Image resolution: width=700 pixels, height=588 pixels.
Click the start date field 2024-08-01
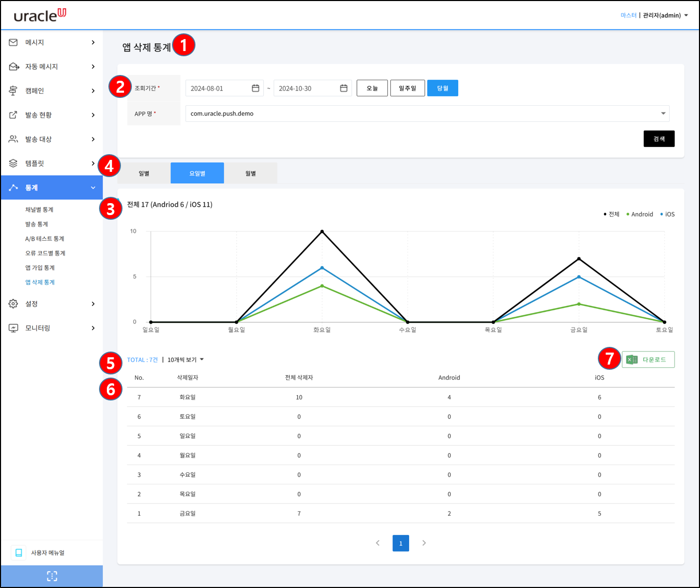point(224,88)
